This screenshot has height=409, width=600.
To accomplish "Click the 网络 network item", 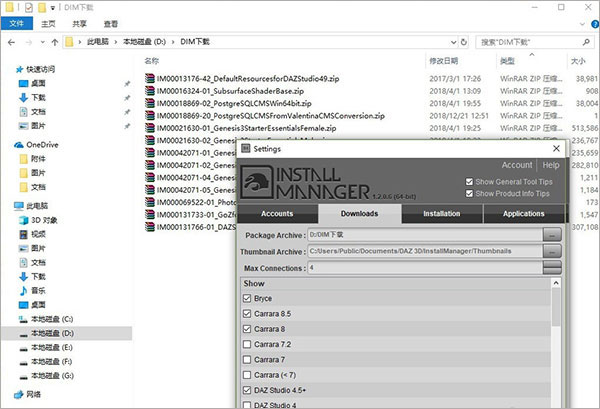I will click(x=34, y=395).
